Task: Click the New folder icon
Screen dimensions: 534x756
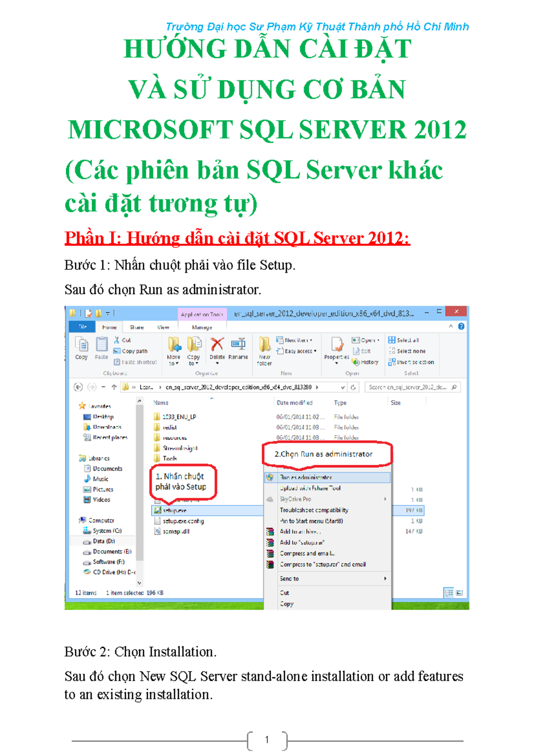Action: click(x=265, y=344)
